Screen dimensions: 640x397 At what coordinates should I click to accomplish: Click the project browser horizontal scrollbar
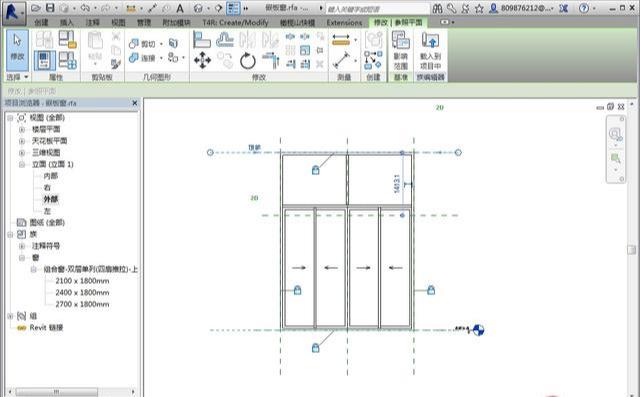coord(71,392)
